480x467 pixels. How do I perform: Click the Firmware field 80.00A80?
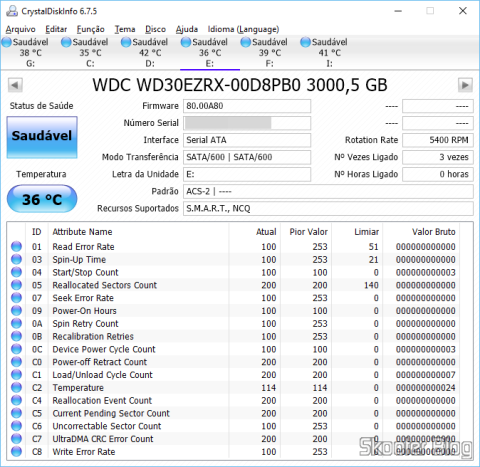point(247,106)
